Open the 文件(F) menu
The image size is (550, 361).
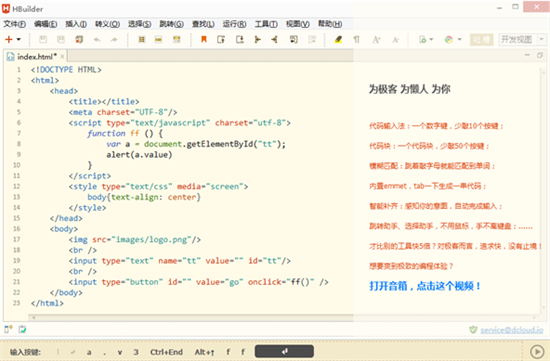[15, 24]
